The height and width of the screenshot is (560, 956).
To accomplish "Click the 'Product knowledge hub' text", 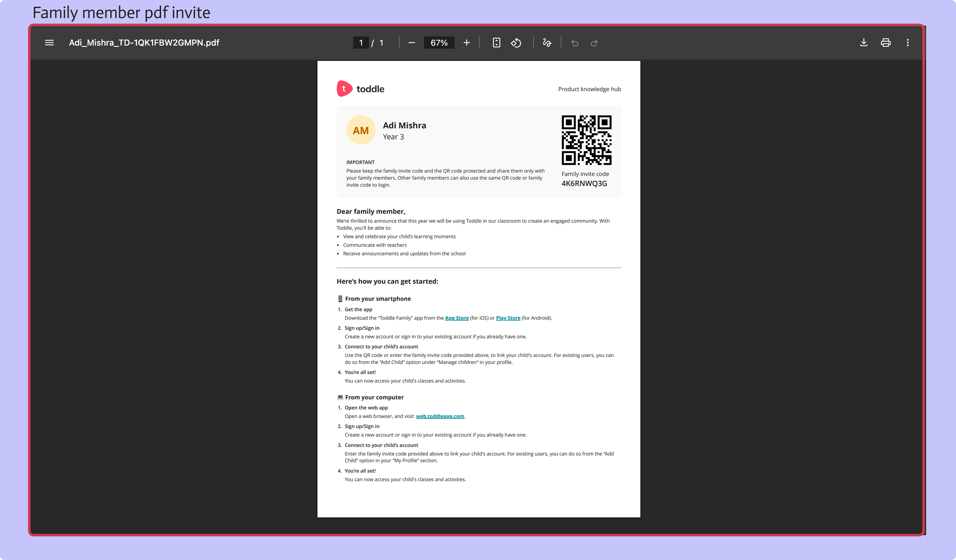I will pyautogui.click(x=590, y=89).
